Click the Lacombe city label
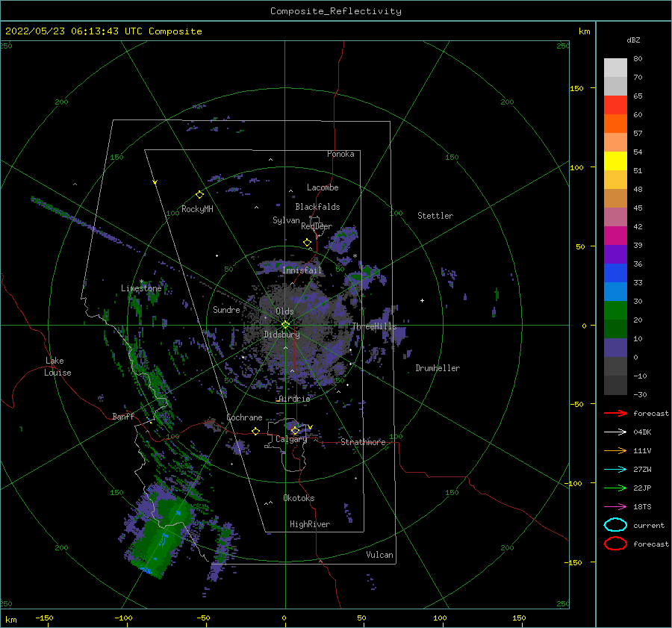The width and height of the screenshot is (672, 628). click(323, 187)
